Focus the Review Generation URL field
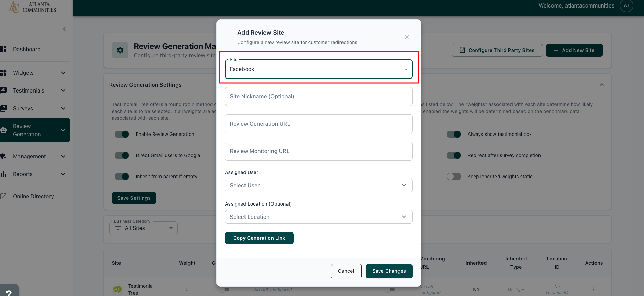The height and width of the screenshot is (296, 644). point(319,124)
